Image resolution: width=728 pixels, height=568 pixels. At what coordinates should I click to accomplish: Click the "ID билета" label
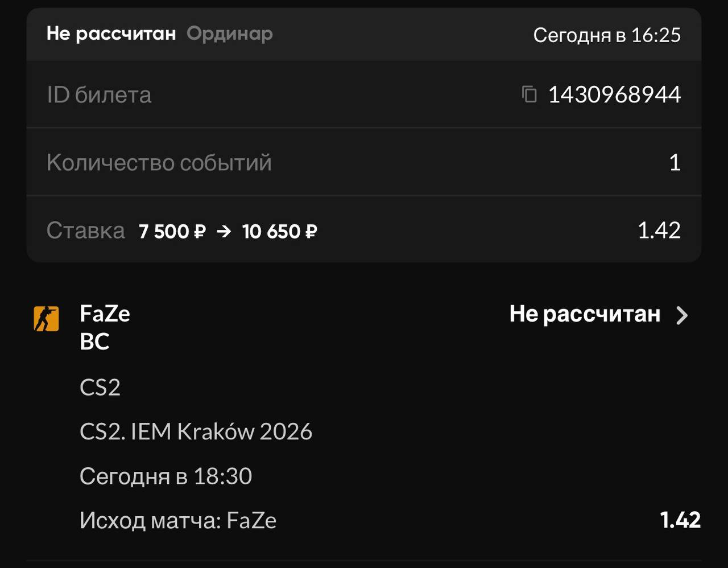pos(99,94)
